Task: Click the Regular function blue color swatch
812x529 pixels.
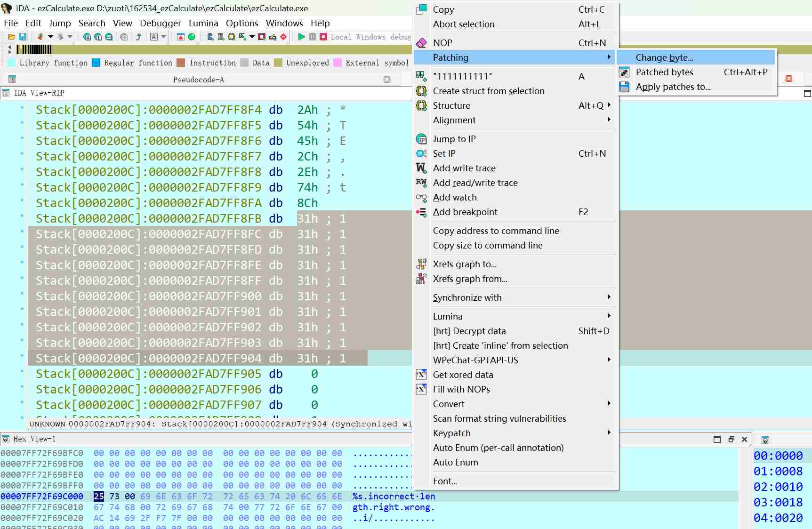Action: (x=96, y=63)
